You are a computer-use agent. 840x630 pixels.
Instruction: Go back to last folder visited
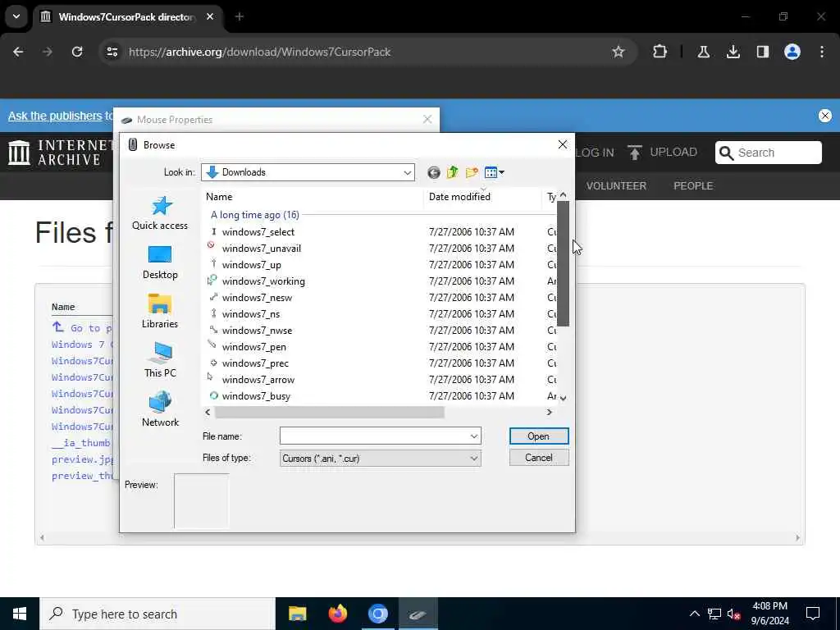coord(433,172)
